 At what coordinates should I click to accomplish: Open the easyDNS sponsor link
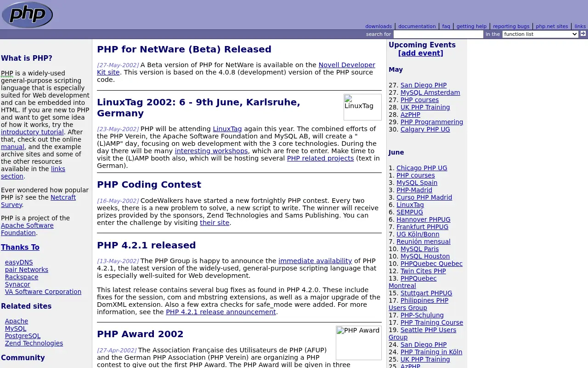[x=19, y=262]
